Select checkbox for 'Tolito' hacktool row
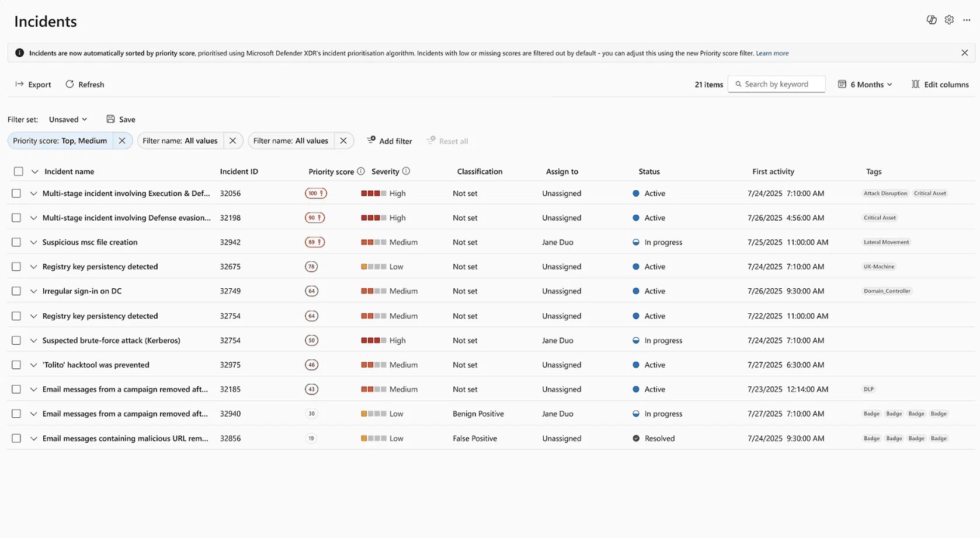 [x=16, y=365]
